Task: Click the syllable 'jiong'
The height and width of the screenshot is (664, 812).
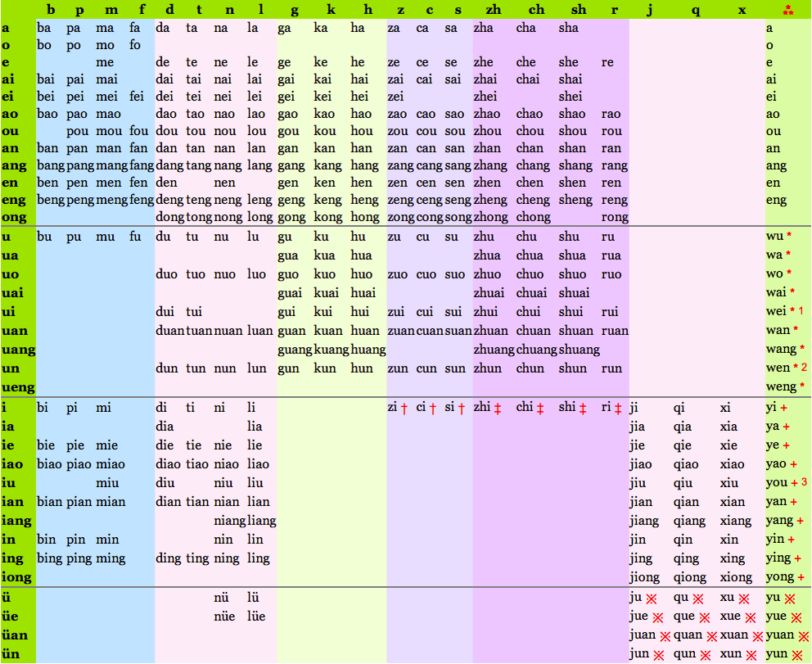Action: (645, 577)
